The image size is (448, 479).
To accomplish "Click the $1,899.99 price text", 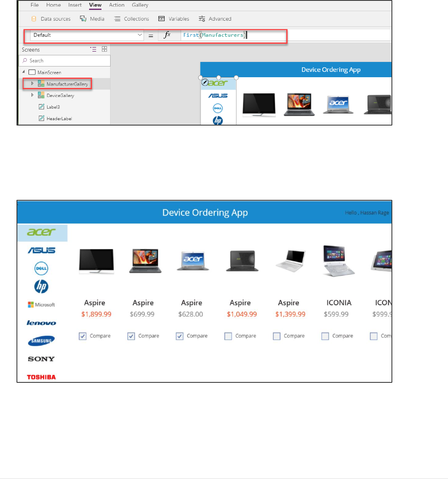I will (x=96, y=314).
